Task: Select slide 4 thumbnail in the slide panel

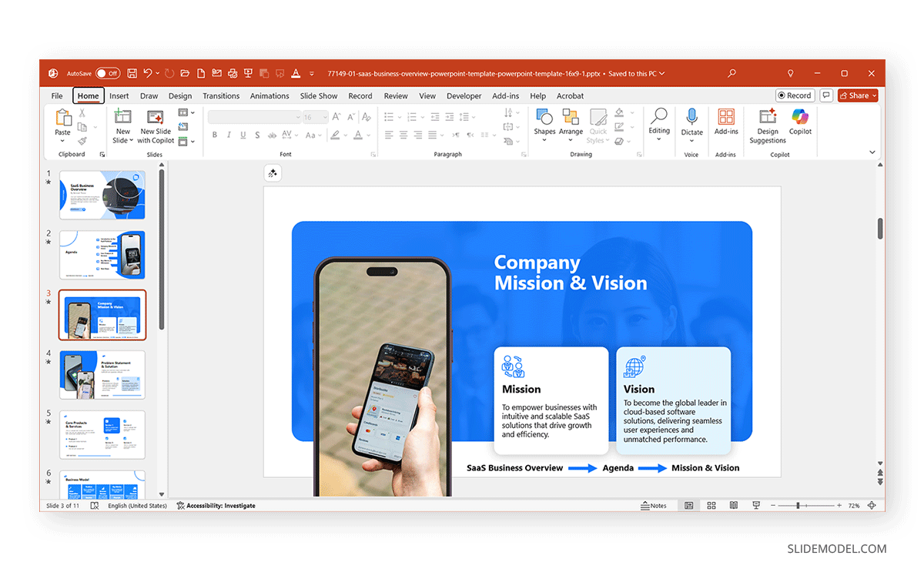Action: (102, 375)
